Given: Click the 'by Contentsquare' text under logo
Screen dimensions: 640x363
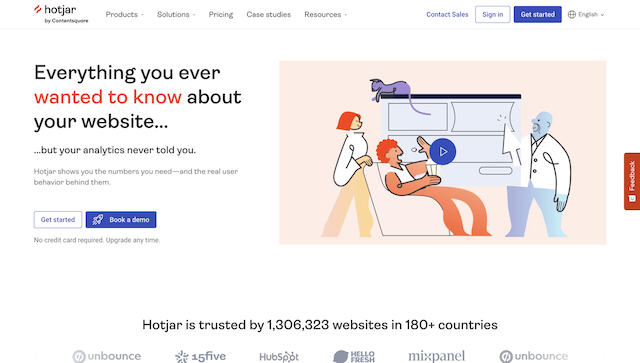Looking at the screenshot, I should 67,21.
